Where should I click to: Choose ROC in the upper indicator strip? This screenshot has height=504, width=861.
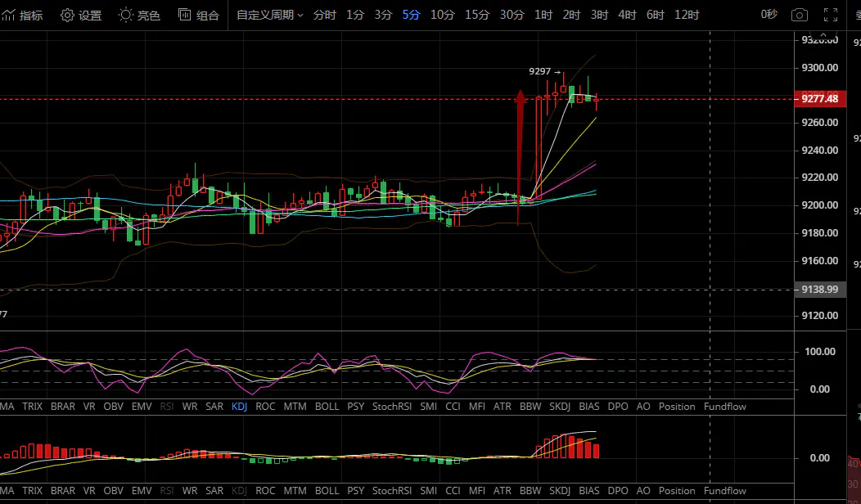click(x=265, y=407)
